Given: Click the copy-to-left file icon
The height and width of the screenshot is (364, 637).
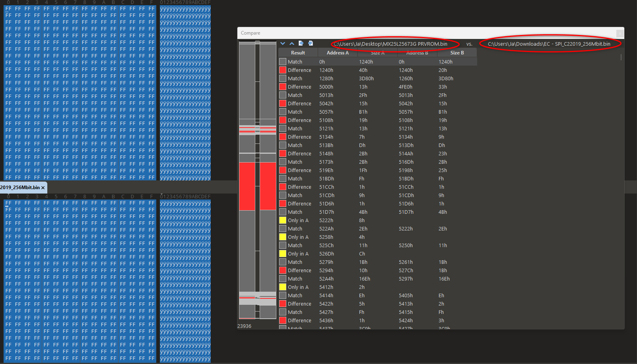Looking at the screenshot, I should tap(301, 43).
